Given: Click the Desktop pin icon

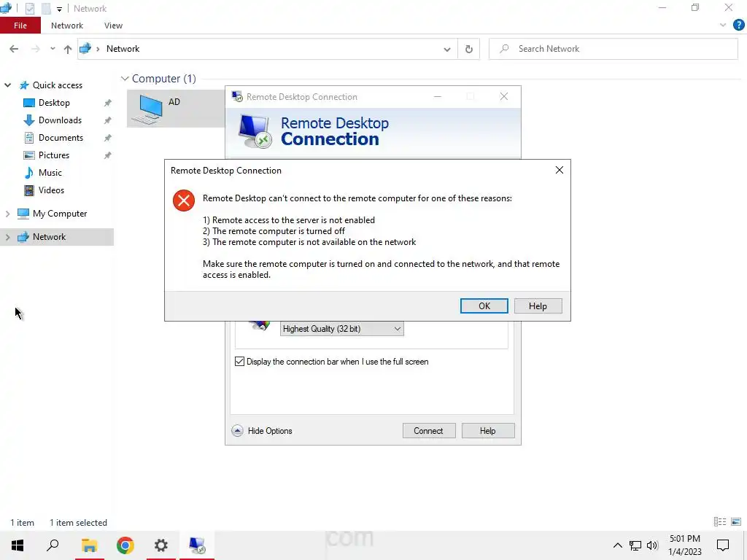Looking at the screenshot, I should point(108,103).
